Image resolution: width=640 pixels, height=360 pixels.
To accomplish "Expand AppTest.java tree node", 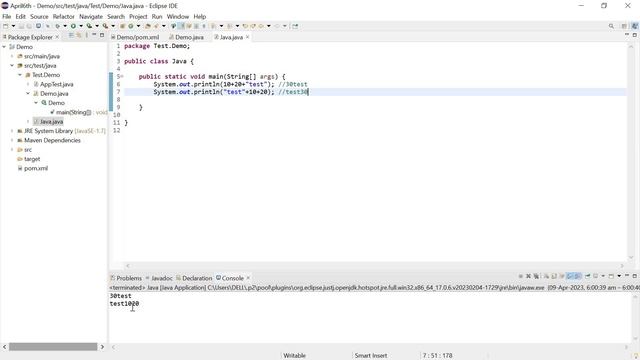I will [x=28, y=84].
